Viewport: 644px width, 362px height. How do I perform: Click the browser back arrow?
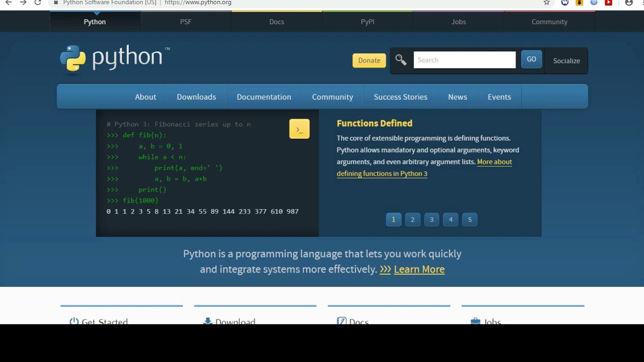click(x=9, y=3)
